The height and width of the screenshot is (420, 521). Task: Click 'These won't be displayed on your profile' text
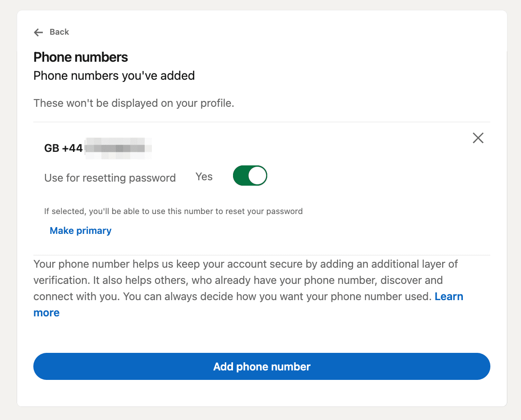pos(134,103)
